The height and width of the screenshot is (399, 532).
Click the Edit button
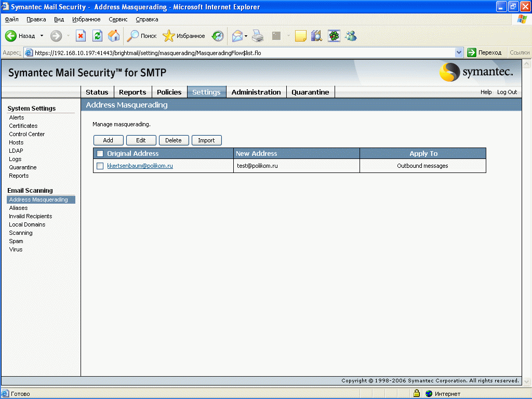[141, 140]
